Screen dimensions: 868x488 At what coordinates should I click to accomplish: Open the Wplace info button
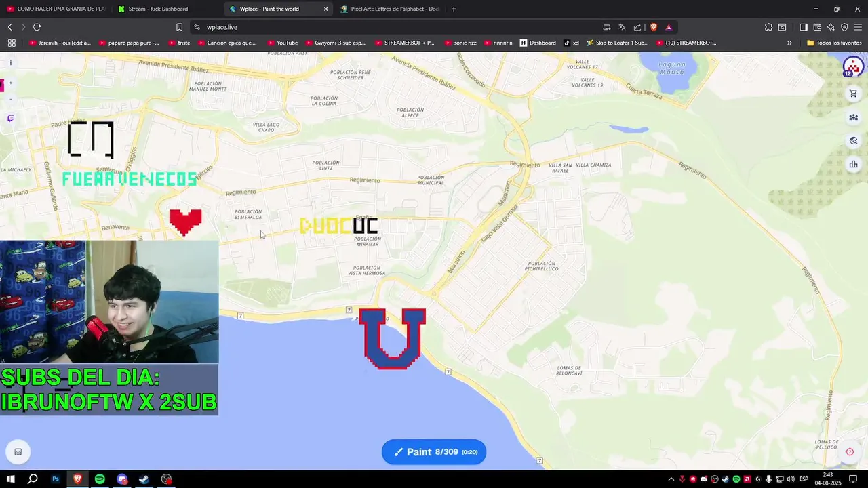tap(10, 63)
